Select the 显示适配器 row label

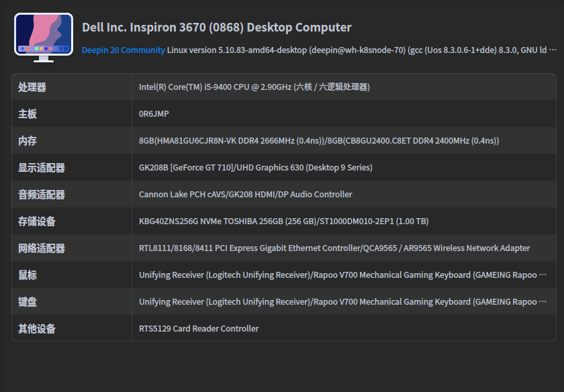click(x=42, y=168)
